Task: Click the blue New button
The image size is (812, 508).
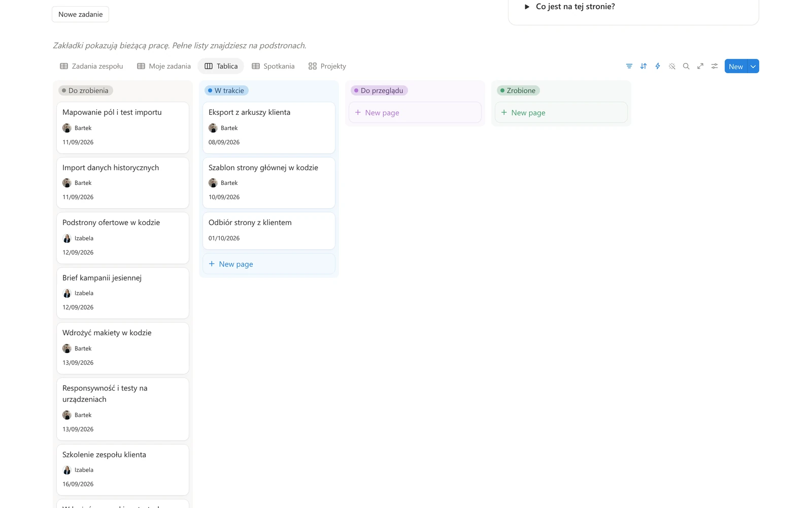Action: tap(736, 66)
